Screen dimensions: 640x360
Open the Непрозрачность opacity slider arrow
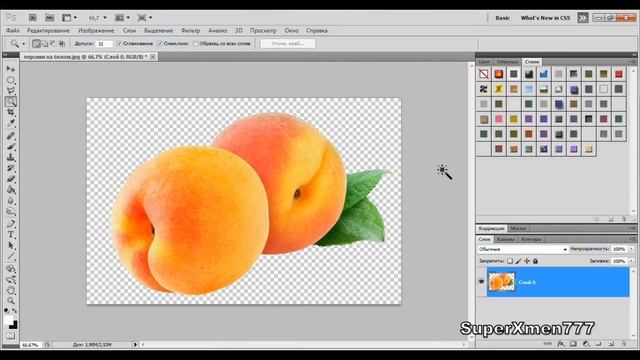631,249
